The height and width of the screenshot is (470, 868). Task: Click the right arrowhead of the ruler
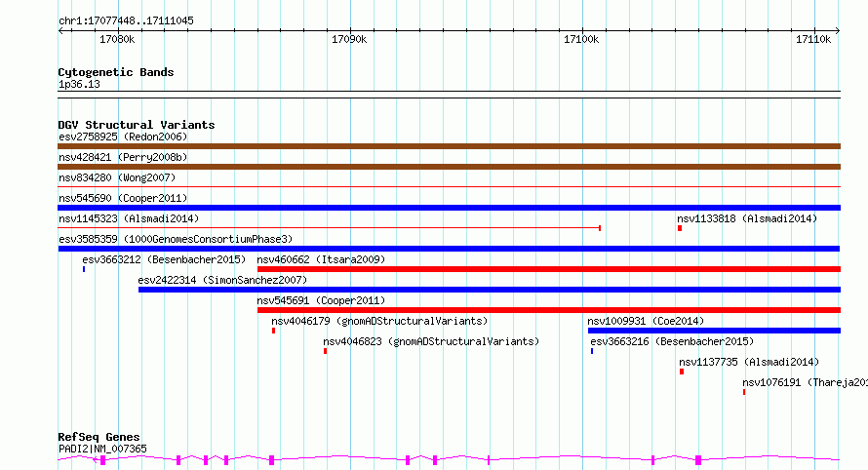click(x=838, y=31)
